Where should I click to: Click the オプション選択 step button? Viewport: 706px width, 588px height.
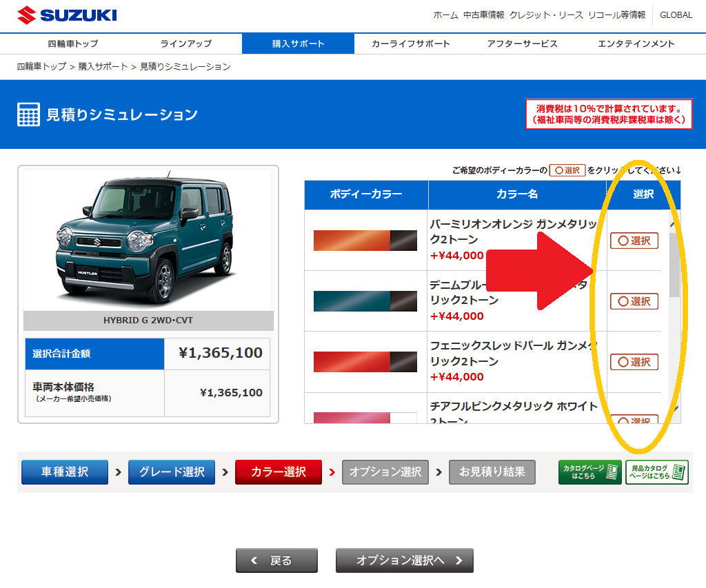(x=385, y=472)
